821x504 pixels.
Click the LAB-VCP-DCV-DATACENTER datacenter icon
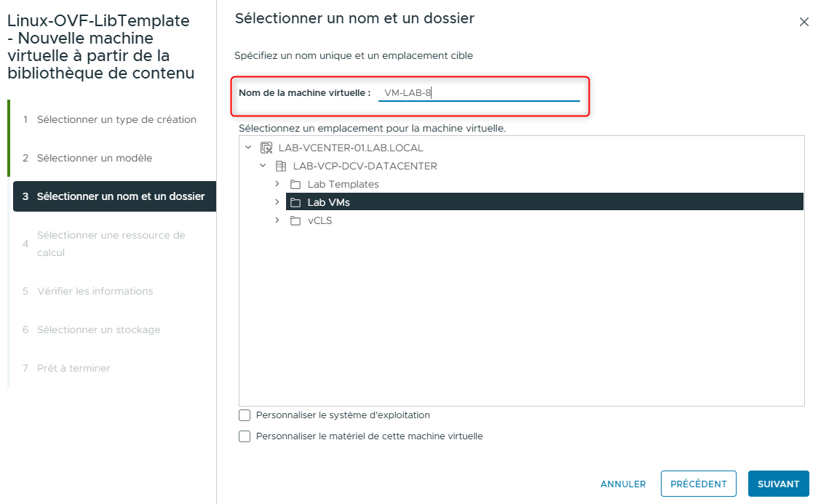(281, 165)
